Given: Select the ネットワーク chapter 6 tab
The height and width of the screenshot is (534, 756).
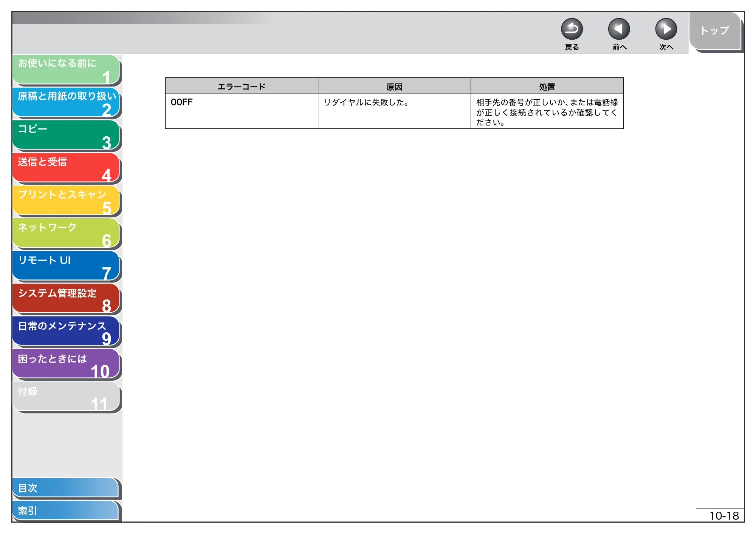Looking at the screenshot, I should (66, 233).
